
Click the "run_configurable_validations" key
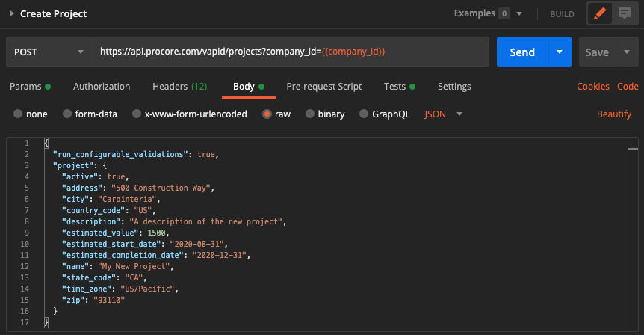[x=120, y=154]
